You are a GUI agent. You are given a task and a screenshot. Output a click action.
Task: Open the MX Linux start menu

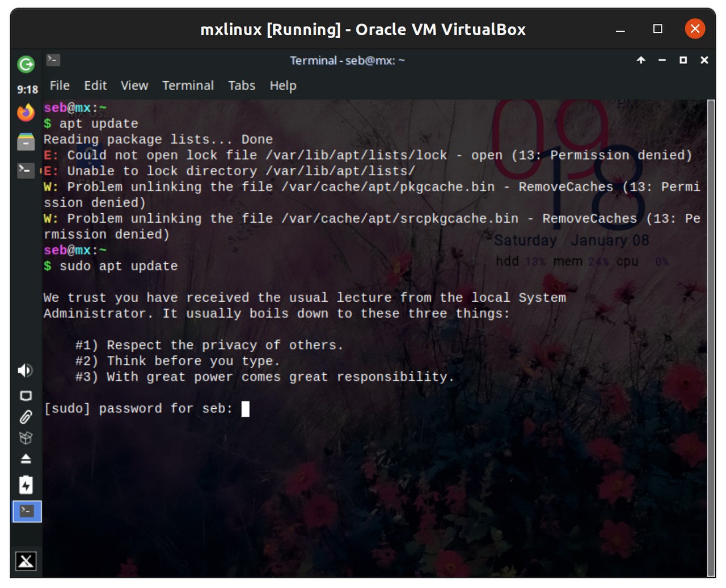coord(26,561)
